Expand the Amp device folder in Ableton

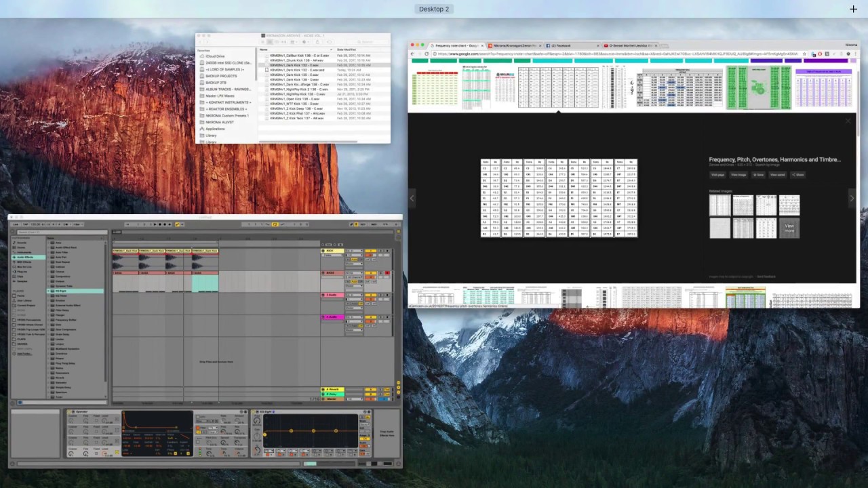(x=49, y=243)
